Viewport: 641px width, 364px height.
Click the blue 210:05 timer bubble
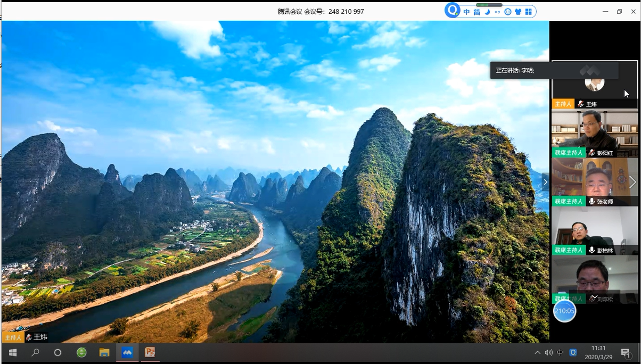pyautogui.click(x=564, y=311)
